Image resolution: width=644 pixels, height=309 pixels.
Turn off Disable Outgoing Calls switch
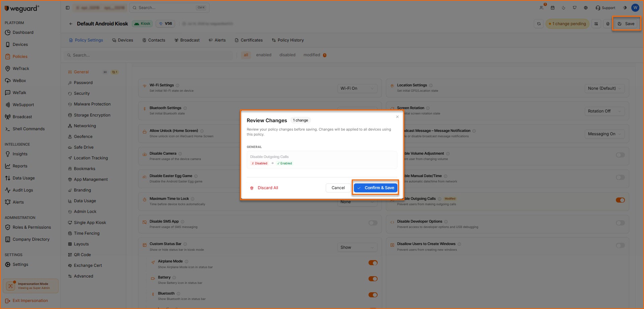pos(620,200)
